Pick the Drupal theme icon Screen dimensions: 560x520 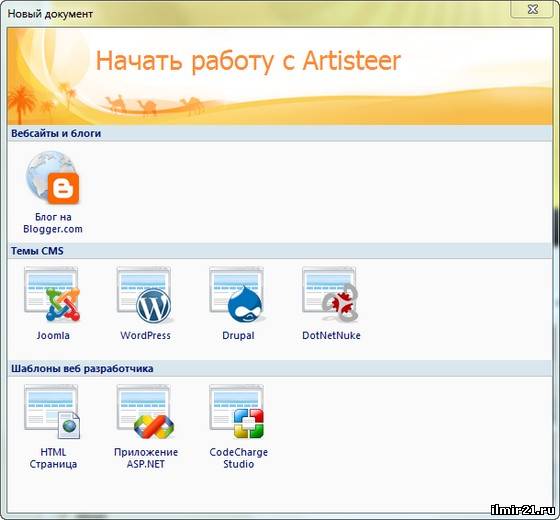coord(237,295)
